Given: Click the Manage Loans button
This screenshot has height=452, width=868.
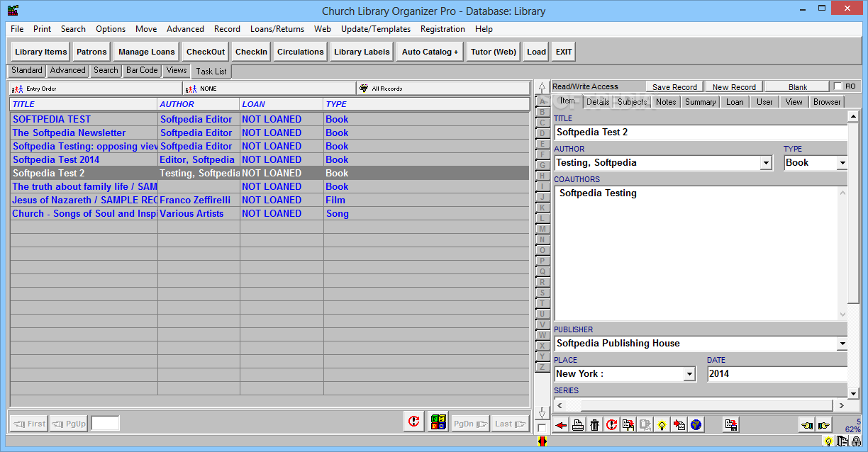Looking at the screenshot, I should pyautogui.click(x=147, y=52).
